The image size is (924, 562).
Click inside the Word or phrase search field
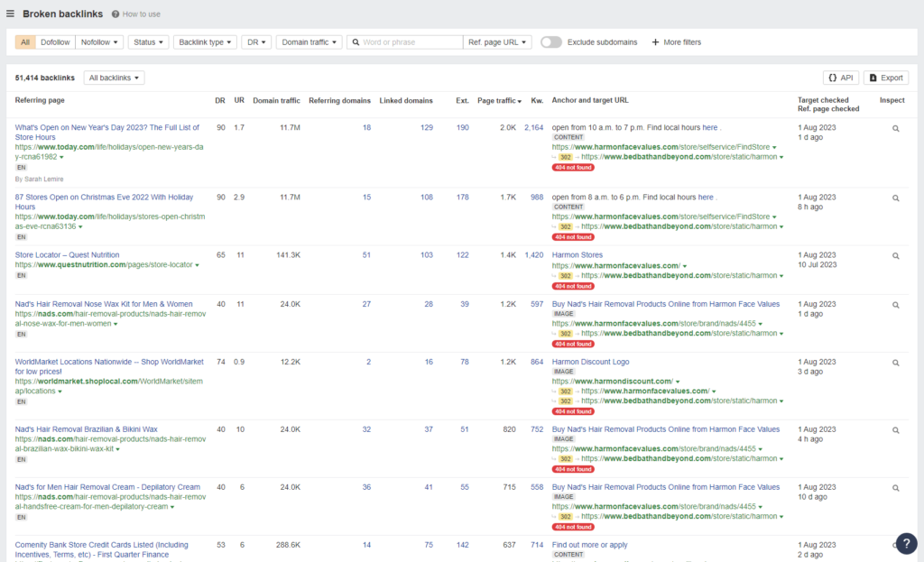click(x=406, y=41)
